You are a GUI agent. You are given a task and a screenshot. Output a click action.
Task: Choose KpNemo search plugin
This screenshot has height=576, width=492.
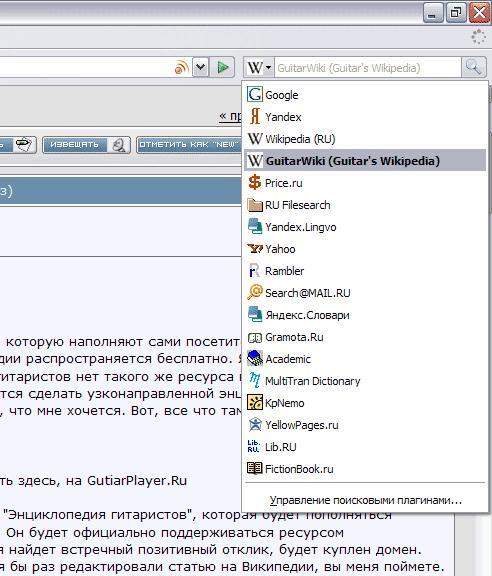[365, 403]
